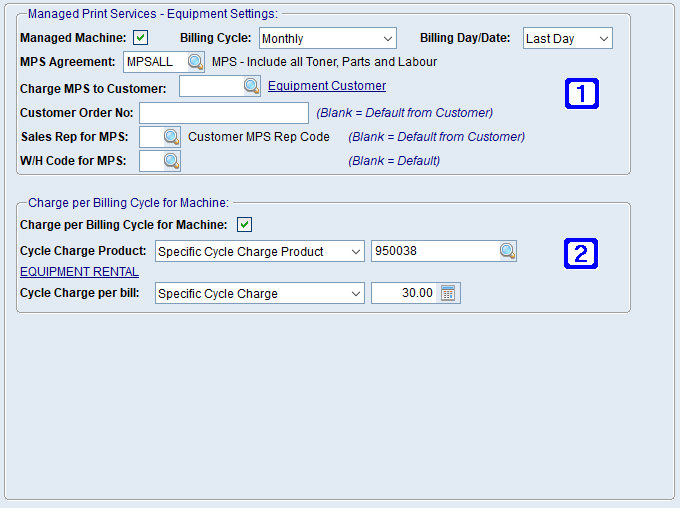Open Charge MPS to Customer lookup magnifier
The image size is (680, 508).
(x=252, y=86)
